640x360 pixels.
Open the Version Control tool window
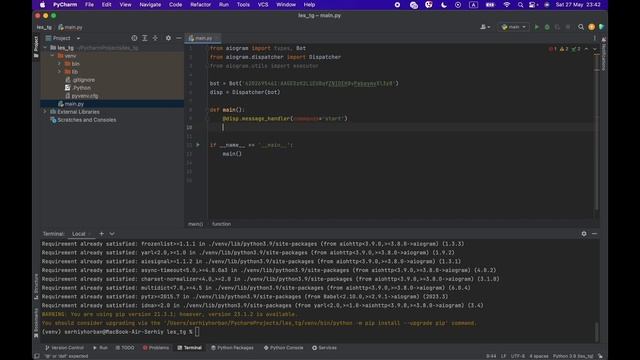tap(64, 348)
